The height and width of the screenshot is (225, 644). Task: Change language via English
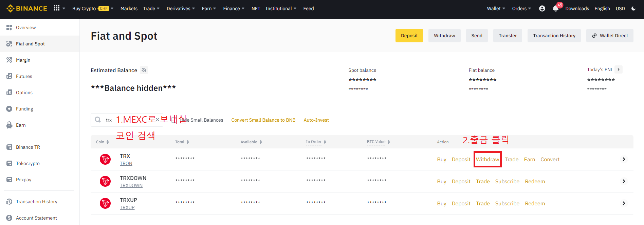pos(602,8)
